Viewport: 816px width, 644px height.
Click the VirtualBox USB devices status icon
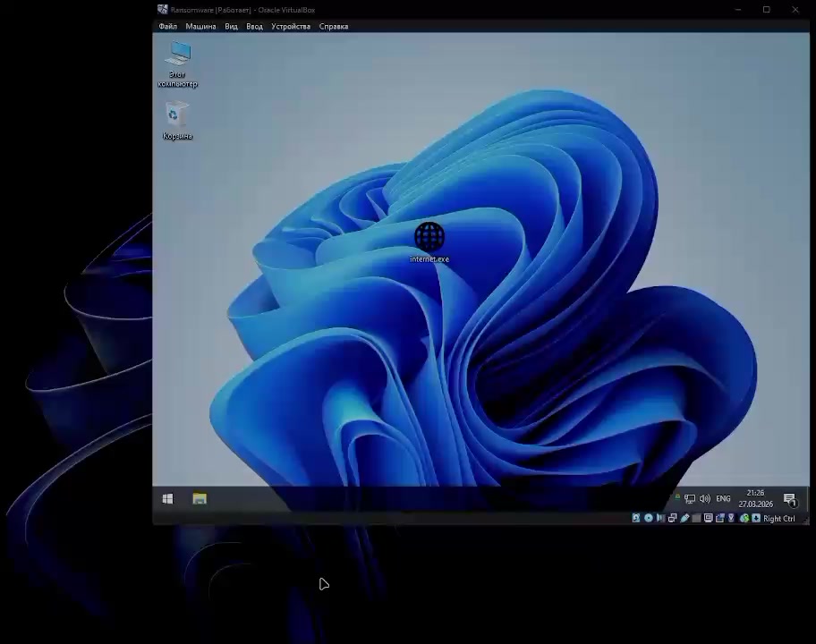[x=684, y=518]
